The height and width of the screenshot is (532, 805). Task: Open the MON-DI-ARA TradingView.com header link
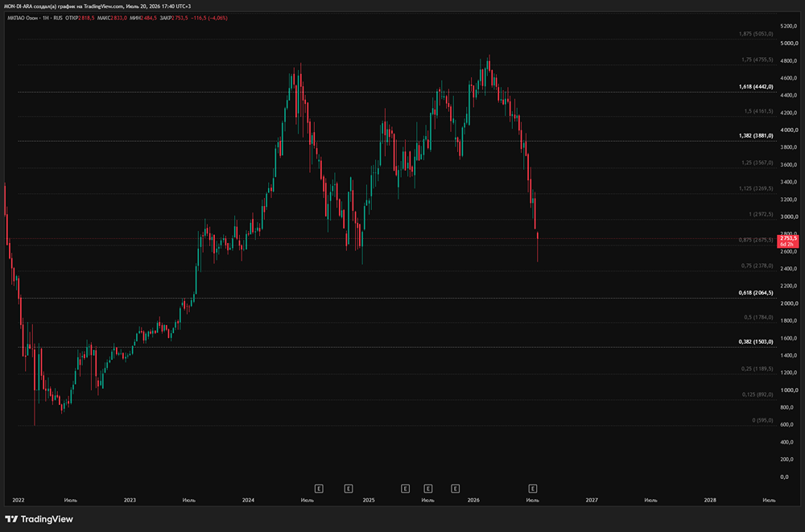tap(97, 6)
